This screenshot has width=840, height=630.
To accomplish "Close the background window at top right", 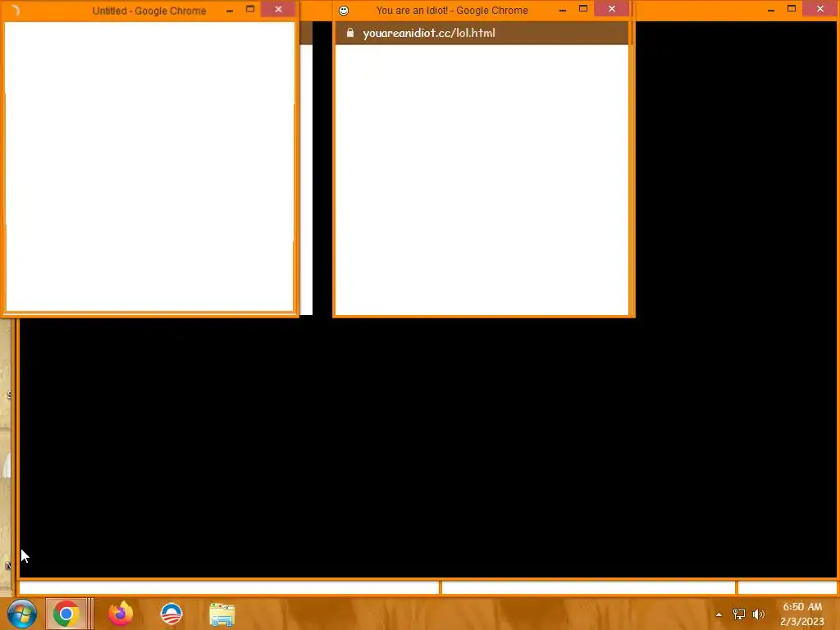I will coord(820,9).
